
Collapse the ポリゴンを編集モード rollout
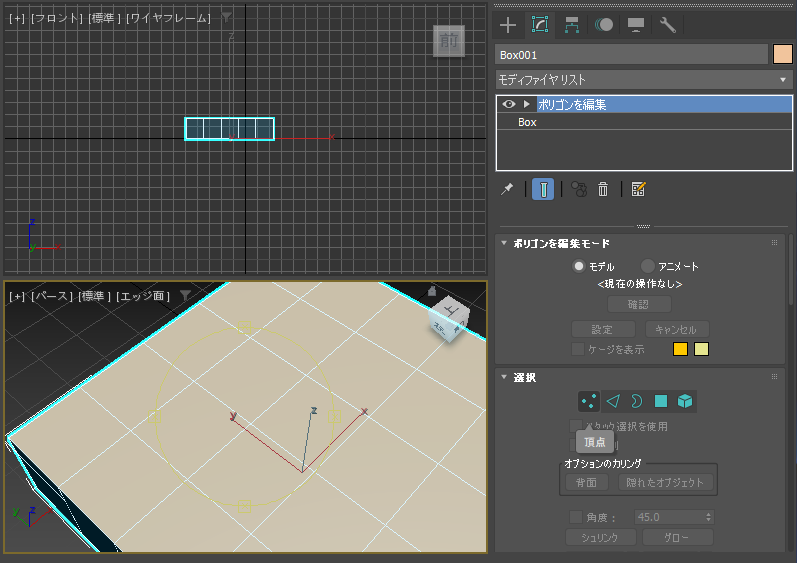coord(504,243)
